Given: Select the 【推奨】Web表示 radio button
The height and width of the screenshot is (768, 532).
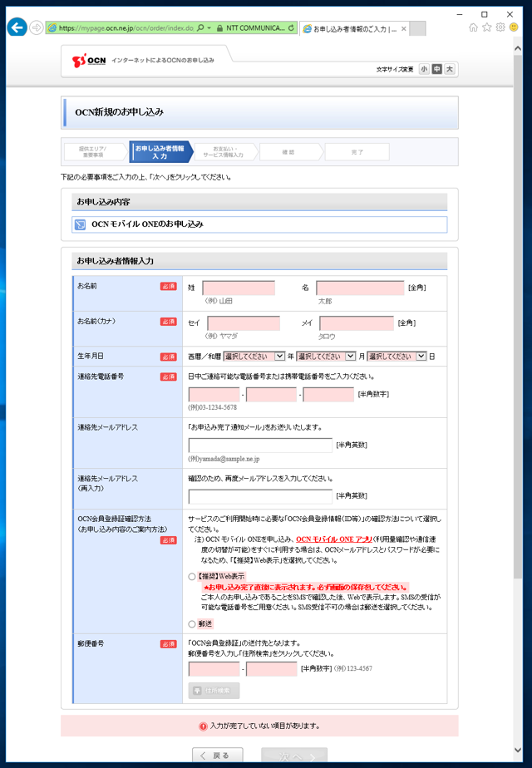Looking at the screenshot, I should click(x=192, y=577).
